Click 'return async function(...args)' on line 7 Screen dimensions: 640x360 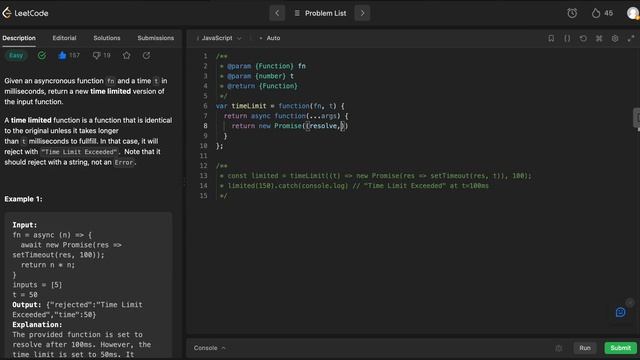282,116
